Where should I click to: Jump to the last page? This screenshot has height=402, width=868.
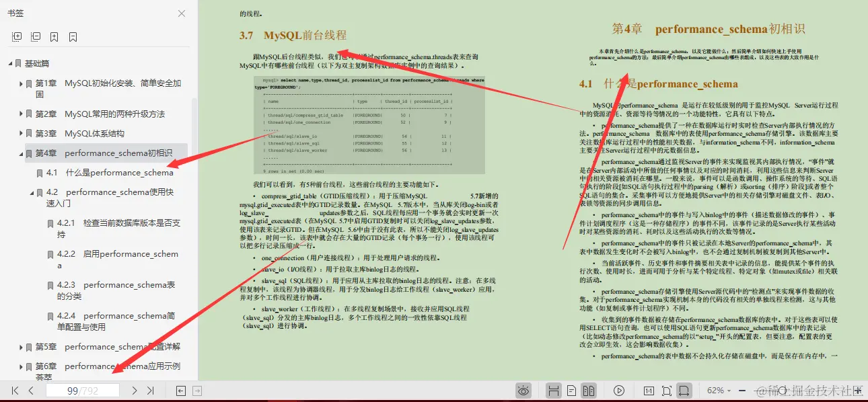(149, 390)
